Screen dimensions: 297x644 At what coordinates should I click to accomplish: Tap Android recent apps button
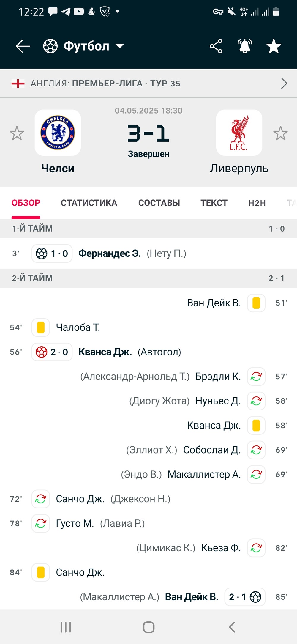[66, 627]
